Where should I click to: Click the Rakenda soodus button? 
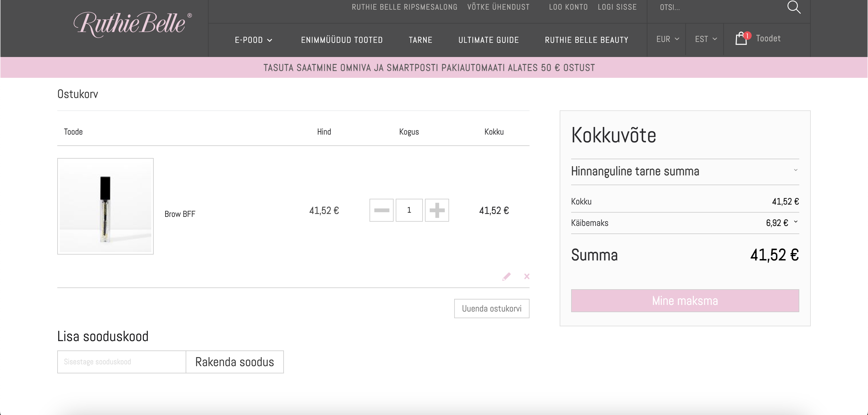click(234, 362)
